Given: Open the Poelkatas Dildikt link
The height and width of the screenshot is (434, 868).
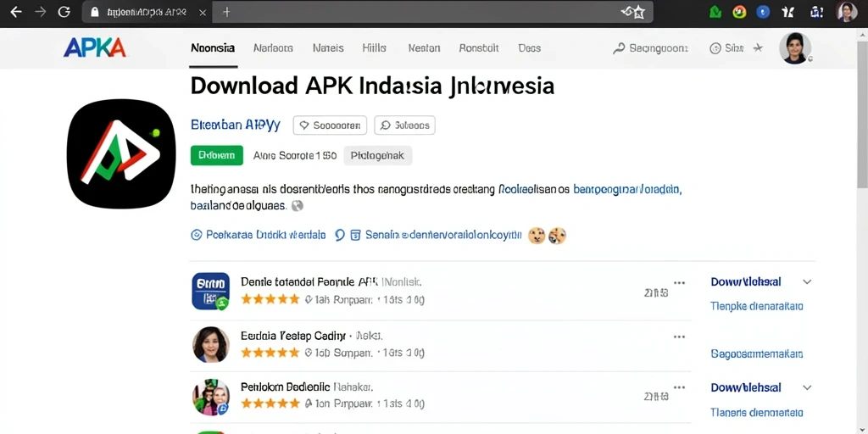Looking at the screenshot, I should (x=259, y=236).
